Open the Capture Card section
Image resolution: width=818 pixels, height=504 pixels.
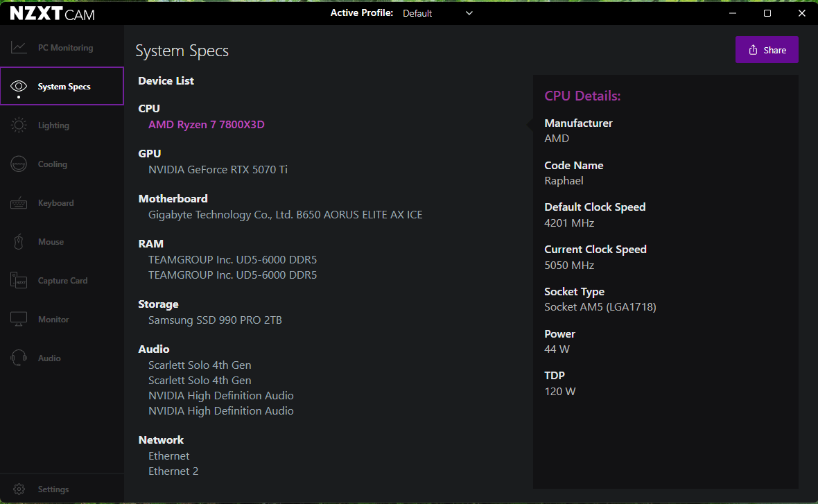[x=62, y=281]
